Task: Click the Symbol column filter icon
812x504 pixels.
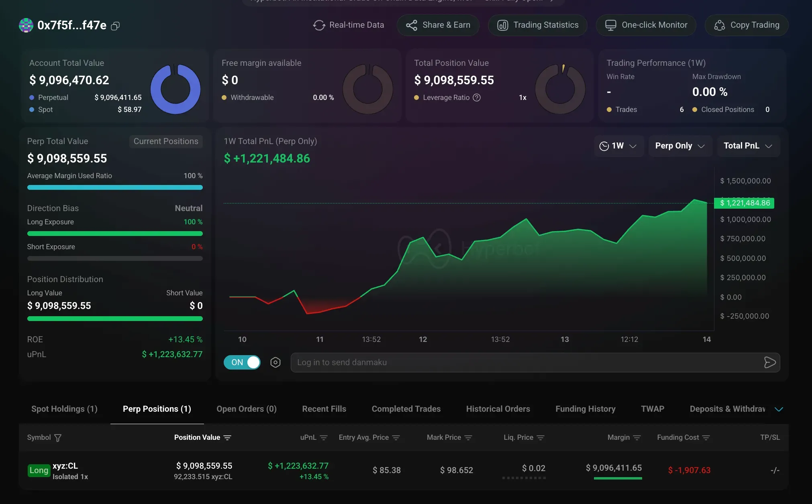Action: [58, 438]
